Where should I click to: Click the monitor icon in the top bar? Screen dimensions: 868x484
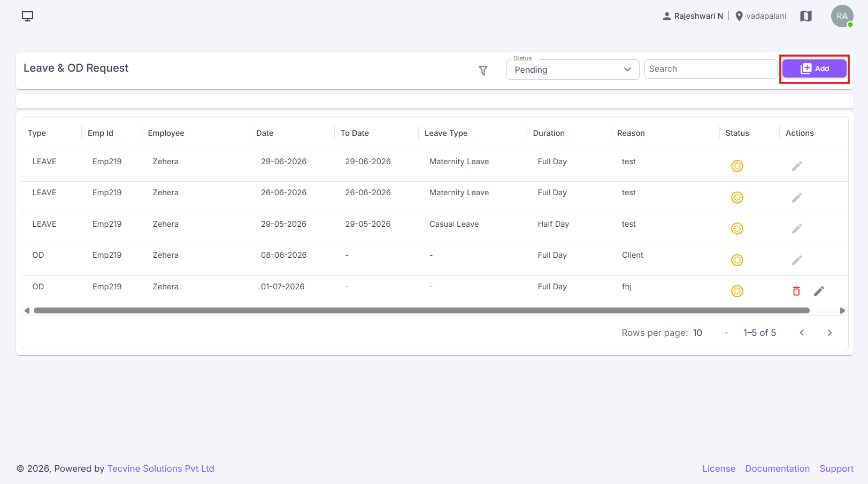27,16
